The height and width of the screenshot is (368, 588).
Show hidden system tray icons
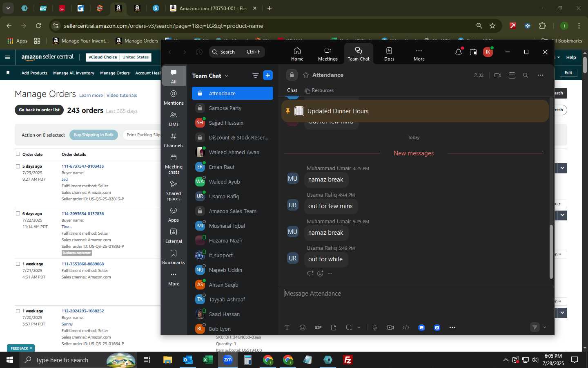tap(506, 360)
